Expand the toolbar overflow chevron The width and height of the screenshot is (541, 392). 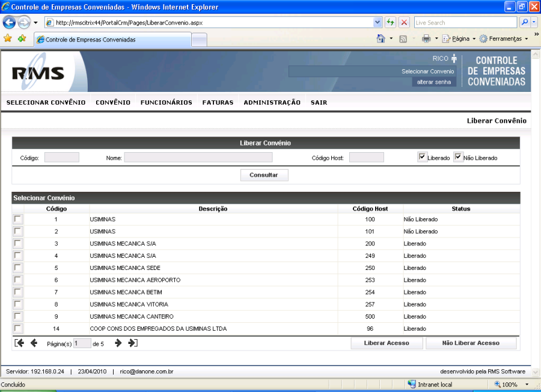537,34
